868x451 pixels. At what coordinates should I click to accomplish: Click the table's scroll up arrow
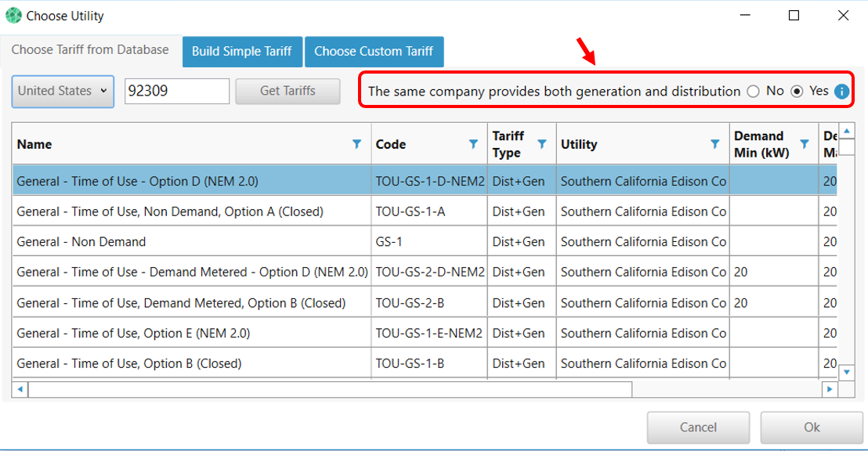pyautogui.click(x=847, y=131)
